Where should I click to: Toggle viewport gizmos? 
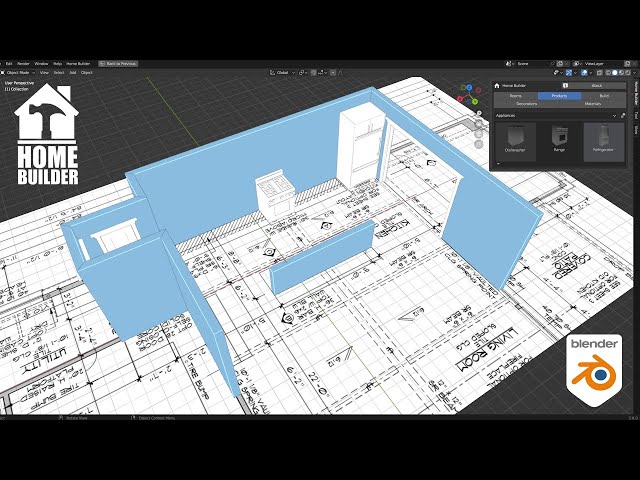[x=569, y=73]
